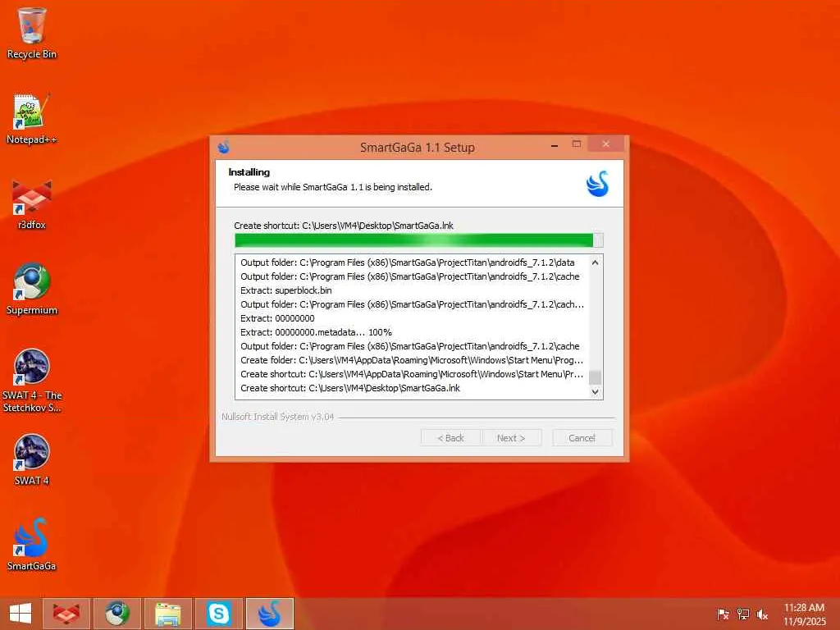Open Supermium from the taskbar
The image size is (840, 630).
point(117,614)
